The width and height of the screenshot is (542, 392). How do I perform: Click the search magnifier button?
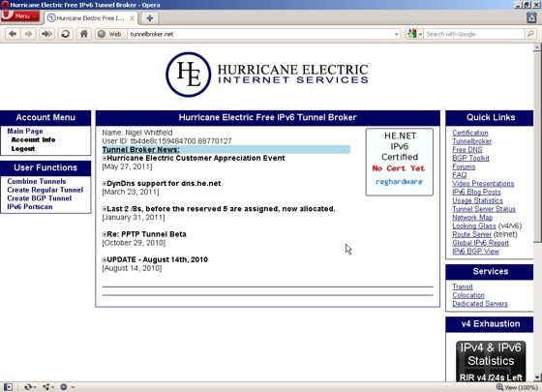pos(530,34)
